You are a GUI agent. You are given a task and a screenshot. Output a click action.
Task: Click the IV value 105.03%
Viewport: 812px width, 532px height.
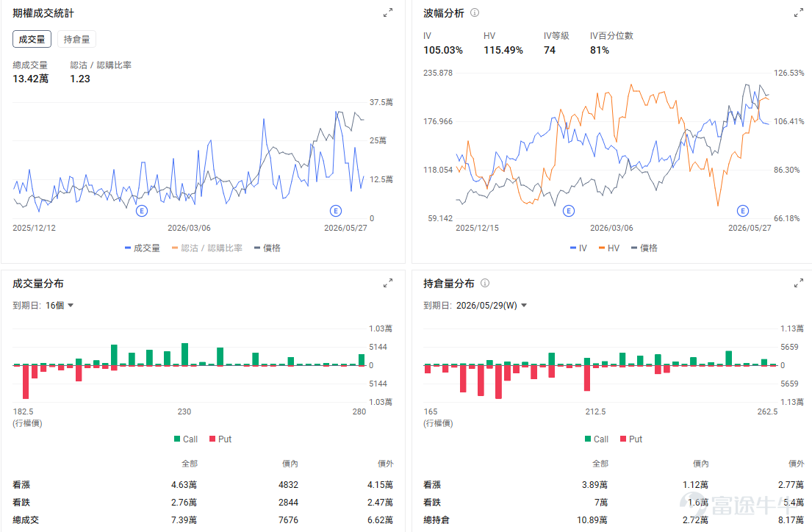pyautogui.click(x=443, y=50)
